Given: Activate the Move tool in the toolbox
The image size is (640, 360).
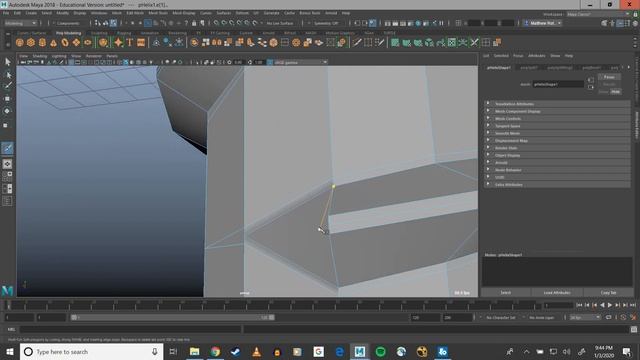Looking at the screenshot, I should pyautogui.click(x=7, y=98).
